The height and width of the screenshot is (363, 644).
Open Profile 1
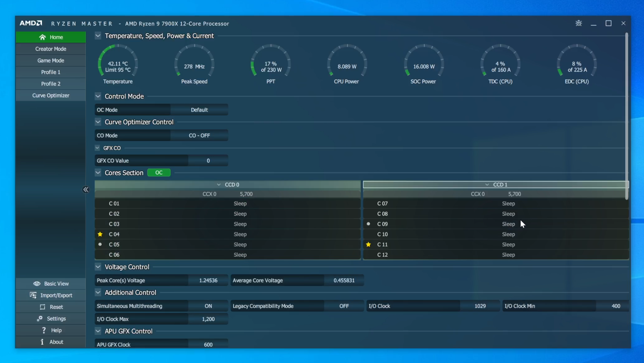point(51,72)
